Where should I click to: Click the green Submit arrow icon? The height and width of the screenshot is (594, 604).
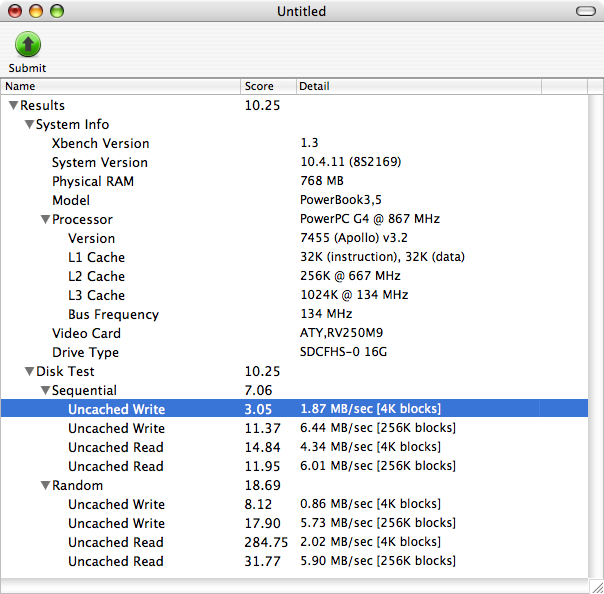[x=28, y=44]
